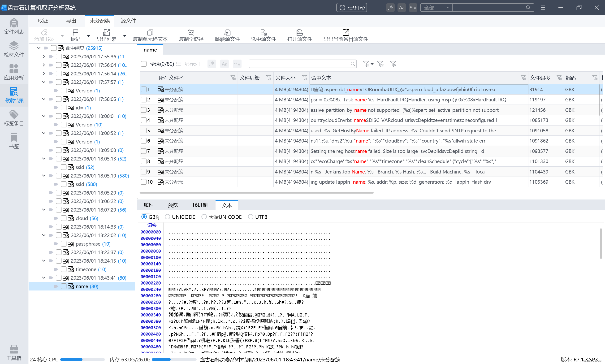Open the 案件列表 sidebar icon
Viewport: 605px width, 364px height.
14,26
